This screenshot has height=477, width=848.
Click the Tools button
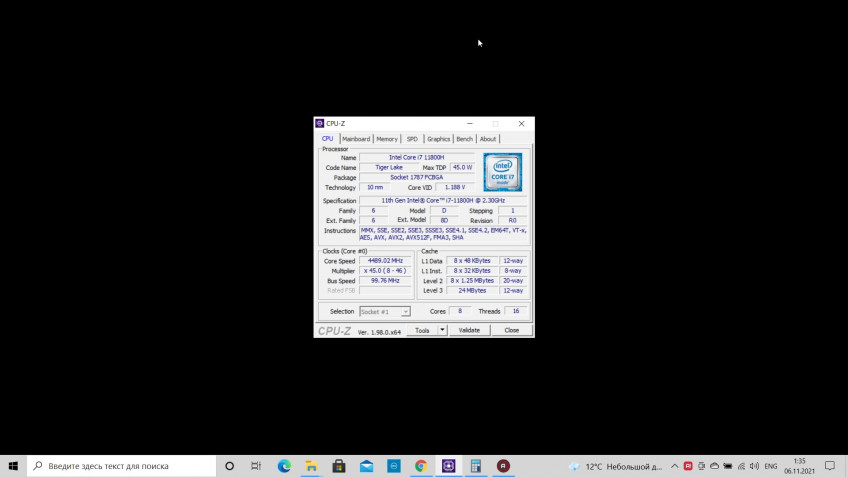tap(422, 330)
